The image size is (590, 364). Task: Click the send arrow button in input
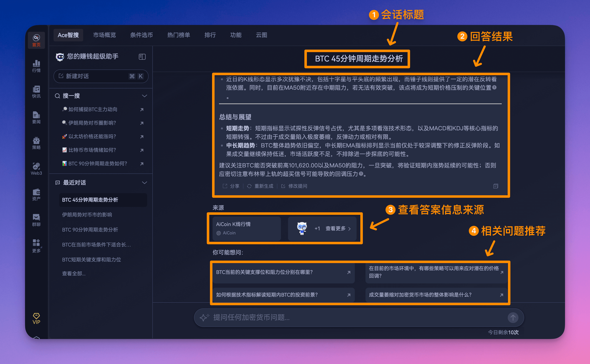click(x=513, y=317)
